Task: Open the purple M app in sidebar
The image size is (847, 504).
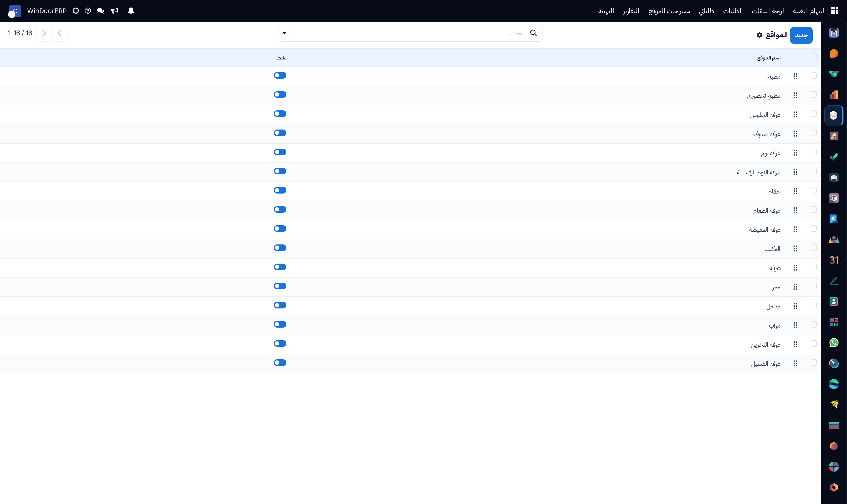Action: [x=834, y=33]
